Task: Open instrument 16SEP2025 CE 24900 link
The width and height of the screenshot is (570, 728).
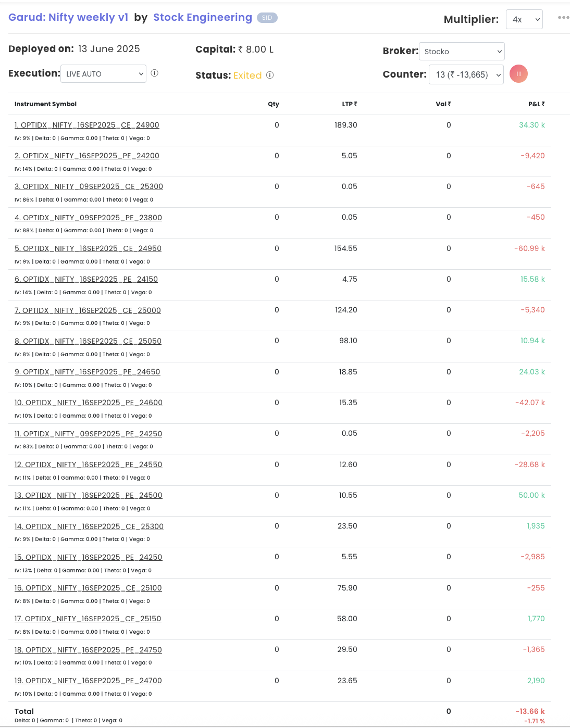Action: (x=87, y=125)
